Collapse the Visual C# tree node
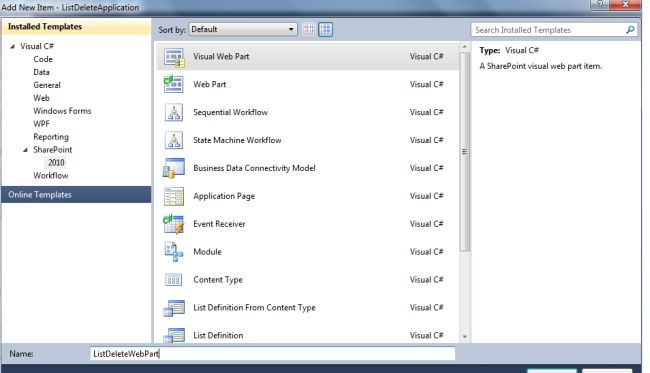Image resolution: width=650 pixels, height=373 pixels. [x=12, y=46]
